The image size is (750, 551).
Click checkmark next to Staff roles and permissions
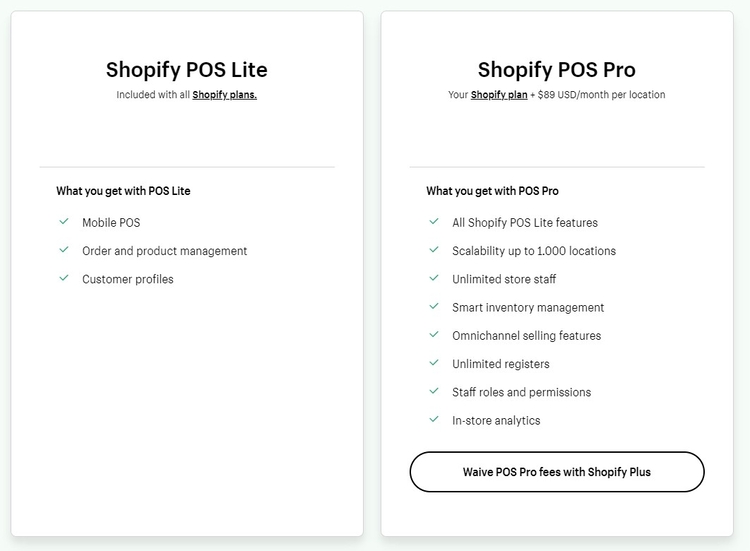click(434, 392)
